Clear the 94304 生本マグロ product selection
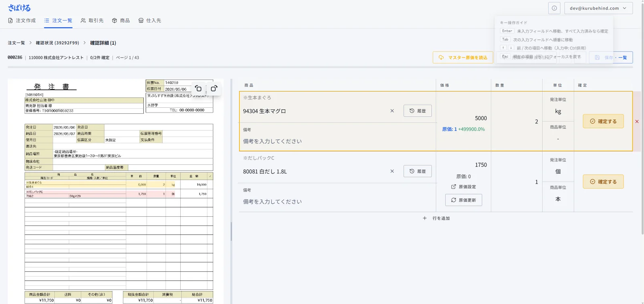The height and width of the screenshot is (304, 644). (392, 111)
